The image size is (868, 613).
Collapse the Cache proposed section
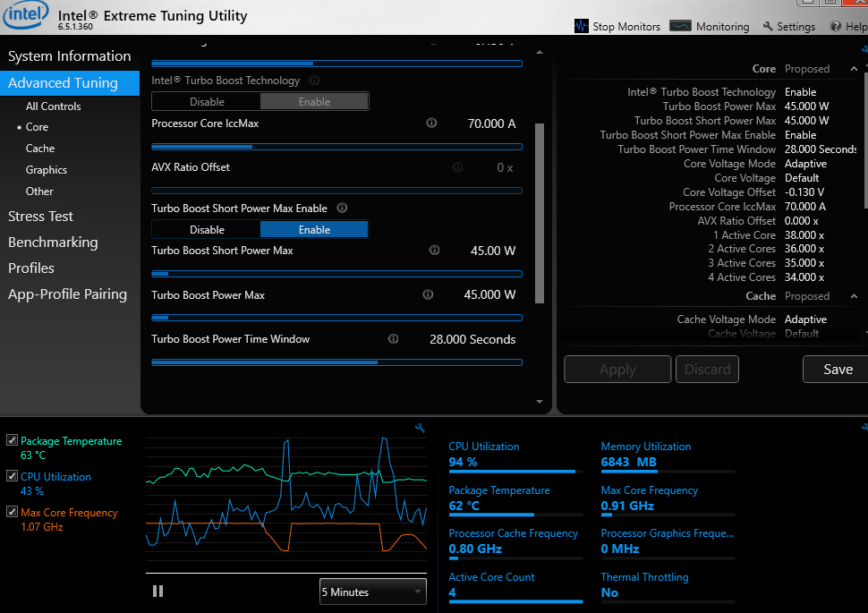coord(855,296)
